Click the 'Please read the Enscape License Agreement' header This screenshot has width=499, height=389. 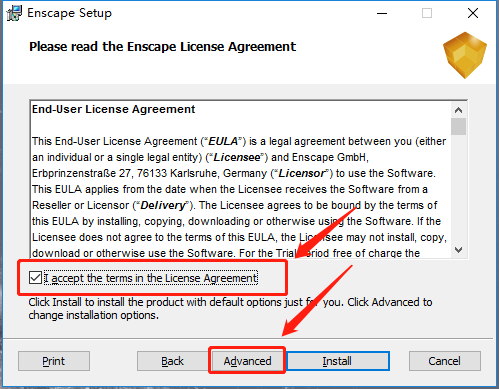(162, 47)
